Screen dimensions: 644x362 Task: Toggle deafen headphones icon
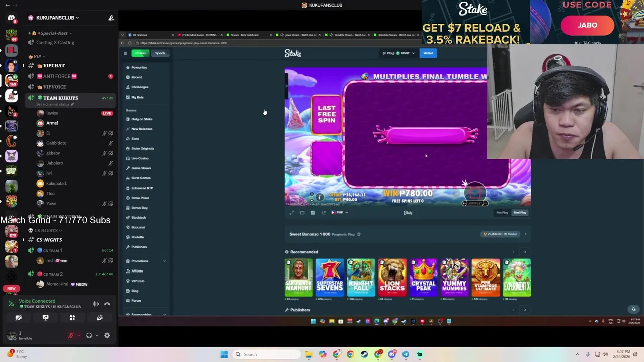(89, 336)
